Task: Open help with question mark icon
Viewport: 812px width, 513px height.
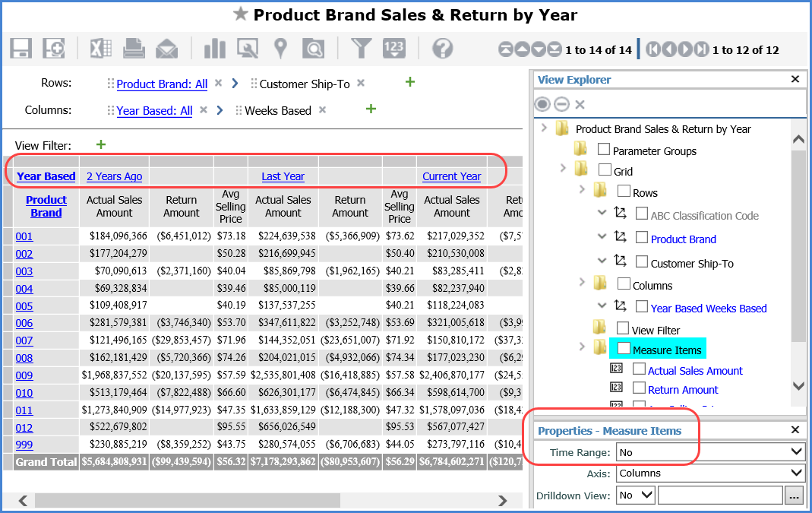Action: pos(442,49)
